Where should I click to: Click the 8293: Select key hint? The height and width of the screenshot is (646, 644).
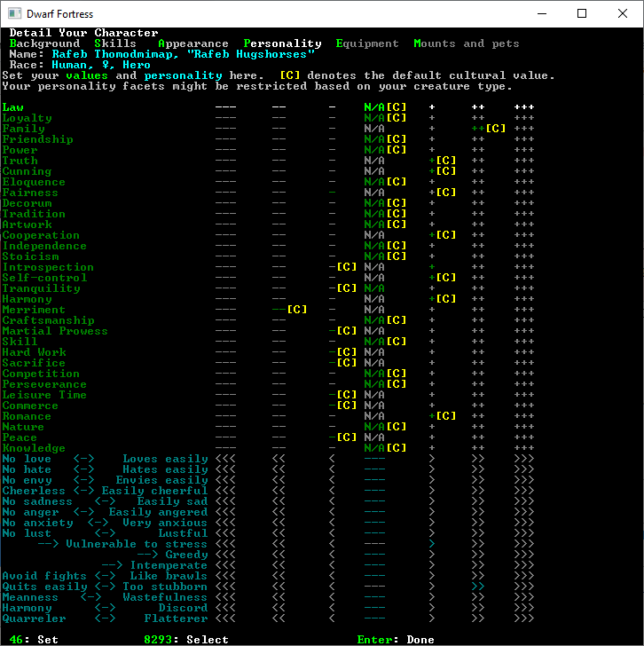[x=186, y=640]
